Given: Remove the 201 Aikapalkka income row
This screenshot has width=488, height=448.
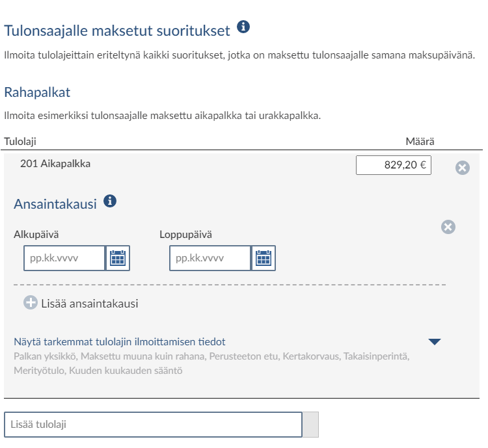Looking at the screenshot, I should click(463, 168).
